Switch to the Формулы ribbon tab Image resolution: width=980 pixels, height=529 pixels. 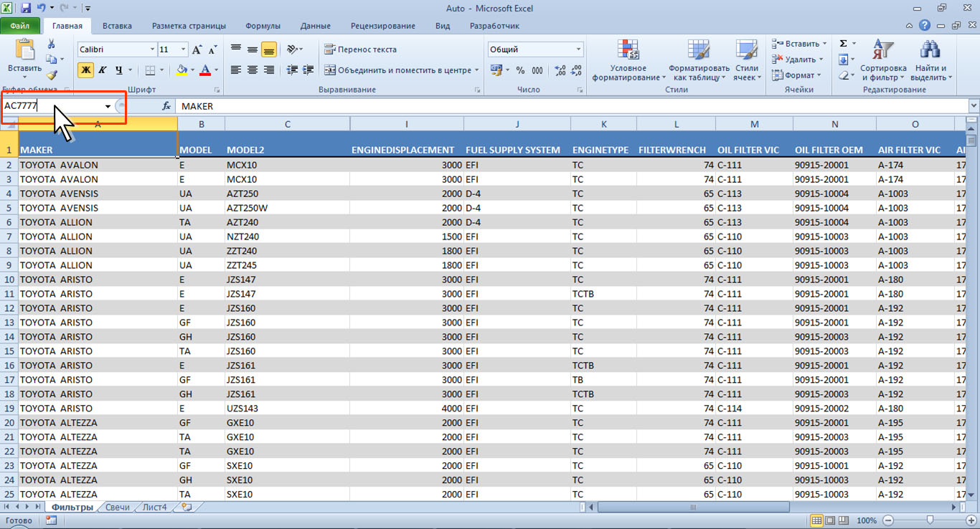[263, 26]
